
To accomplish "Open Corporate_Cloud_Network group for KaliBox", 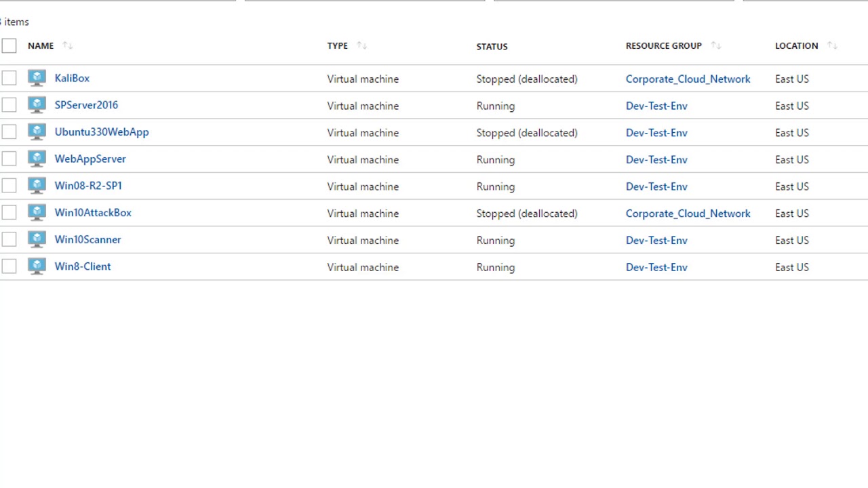I will tap(688, 79).
